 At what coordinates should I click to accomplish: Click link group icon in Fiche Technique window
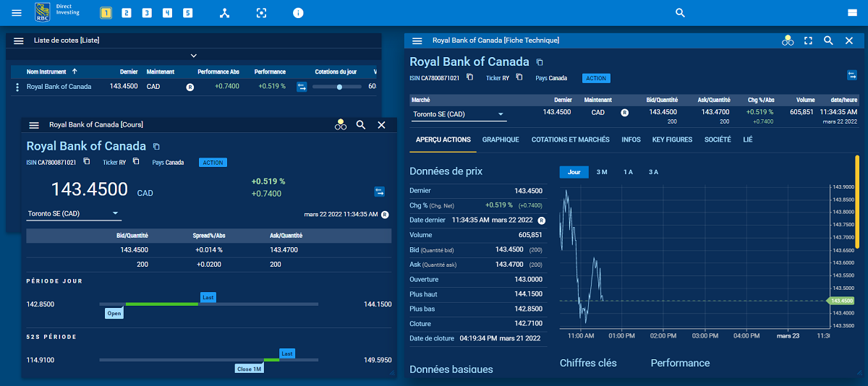pyautogui.click(x=788, y=41)
